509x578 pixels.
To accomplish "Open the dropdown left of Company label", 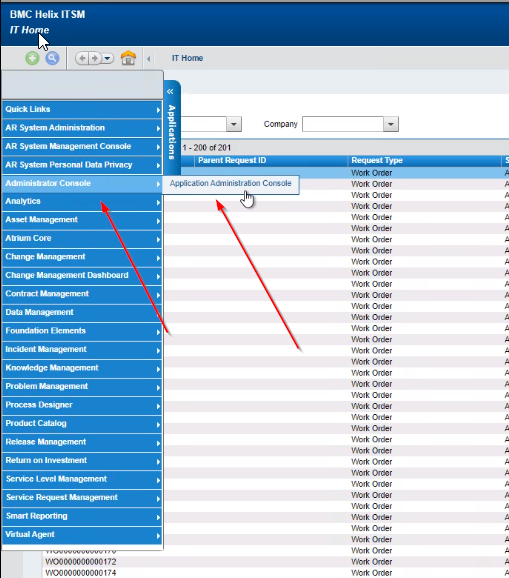I will click(x=234, y=124).
